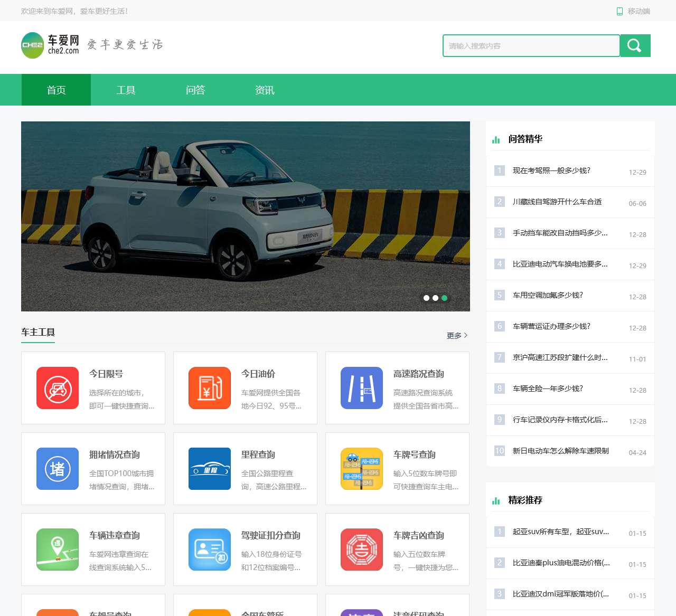676x616 pixels.
Task: Open the 驾驶证扣分查询 ID card icon
Action: (x=210, y=549)
